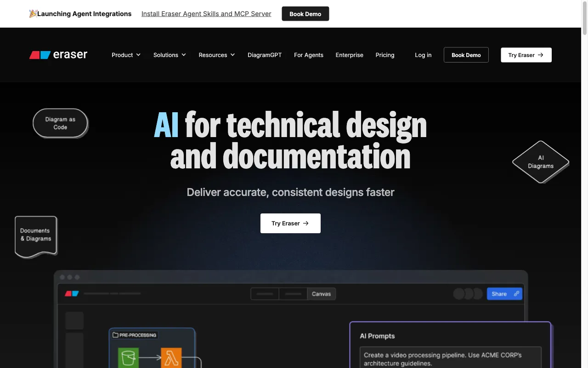Open the DiagramGPT page
This screenshot has width=588, height=368.
coord(265,55)
